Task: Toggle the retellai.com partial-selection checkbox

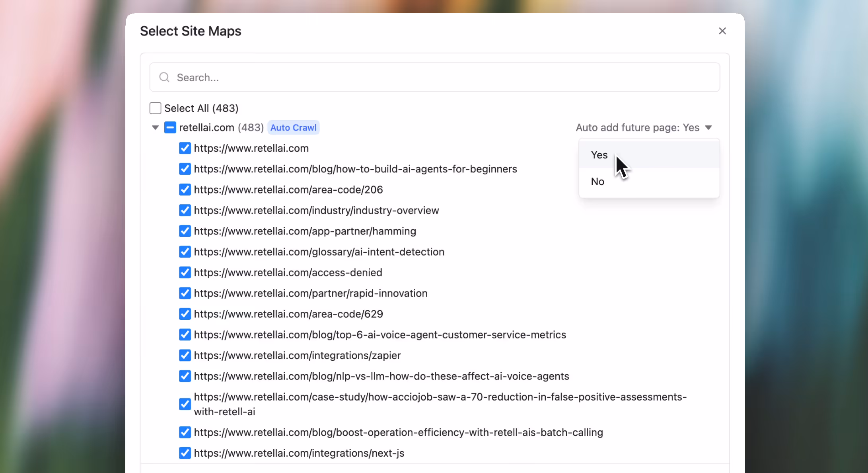Action: click(x=170, y=127)
